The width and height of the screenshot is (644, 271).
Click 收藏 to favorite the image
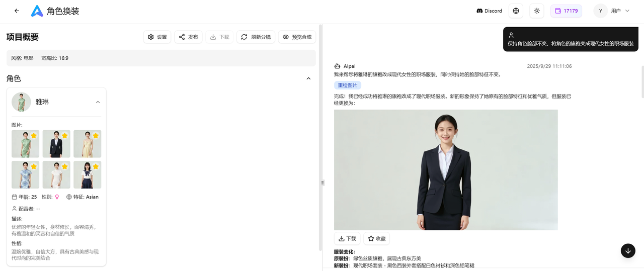[x=376, y=239]
